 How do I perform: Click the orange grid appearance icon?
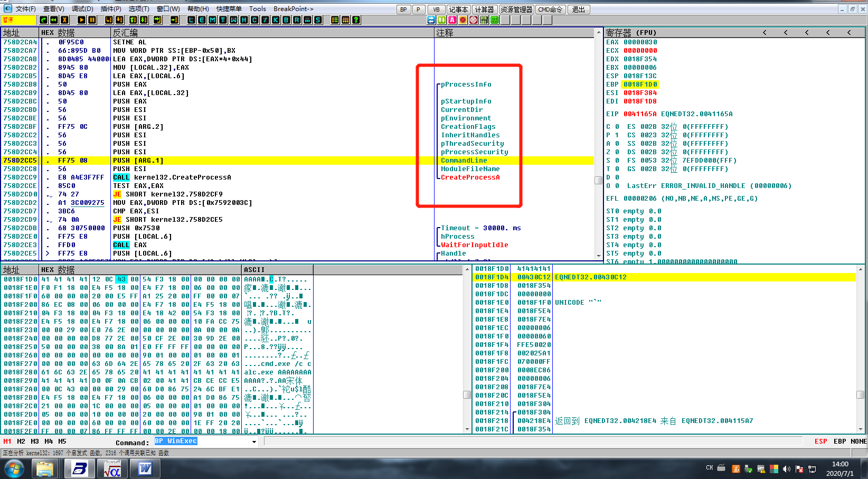[x=345, y=20]
